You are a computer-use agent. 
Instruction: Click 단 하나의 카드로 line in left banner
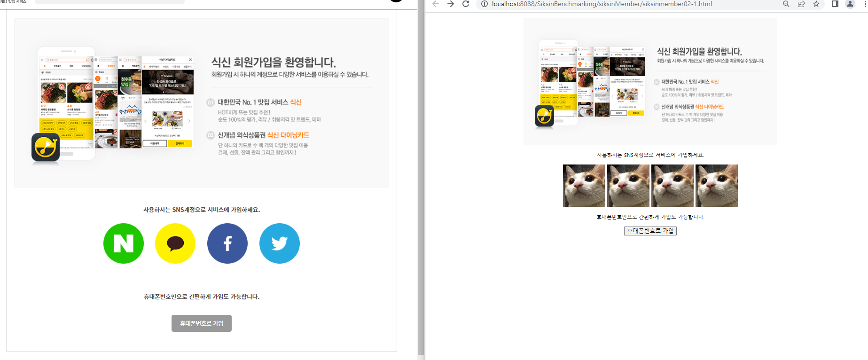click(263, 145)
